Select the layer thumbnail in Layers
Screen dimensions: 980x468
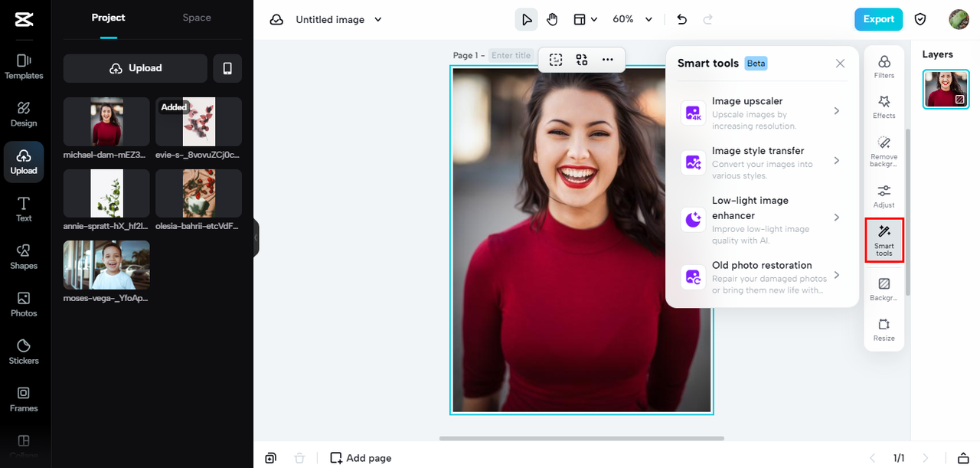click(x=946, y=89)
